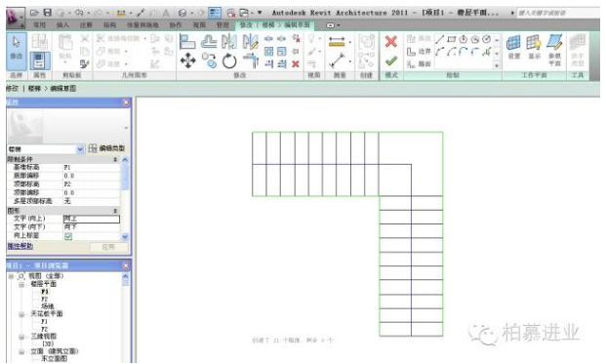The width and height of the screenshot is (606, 364).
Task: Click the 边界 boundary button
Action: tap(419, 52)
